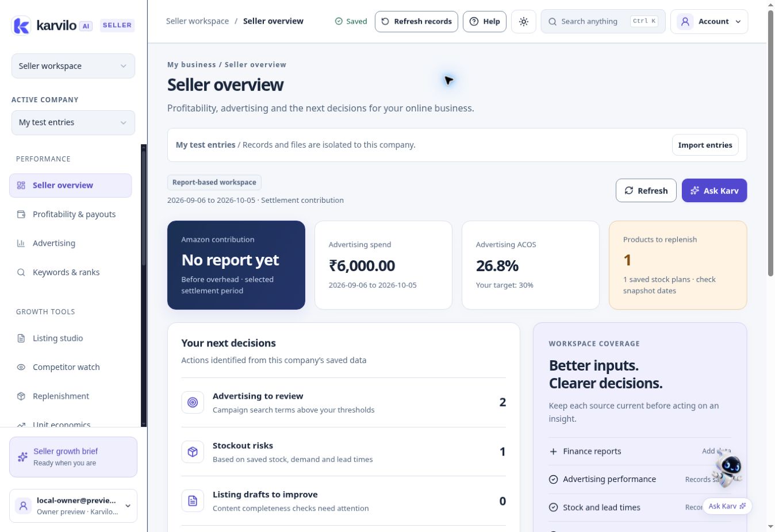
Task: Click the white Refresh button
Action: [x=646, y=191]
